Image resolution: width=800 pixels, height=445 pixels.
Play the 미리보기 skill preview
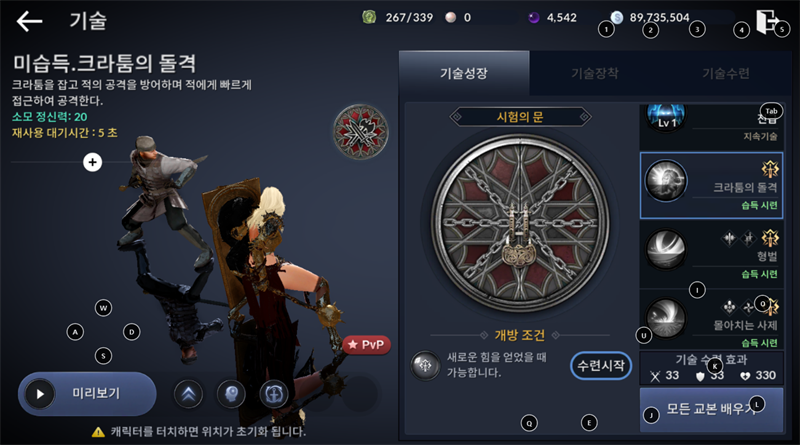pos(87,393)
